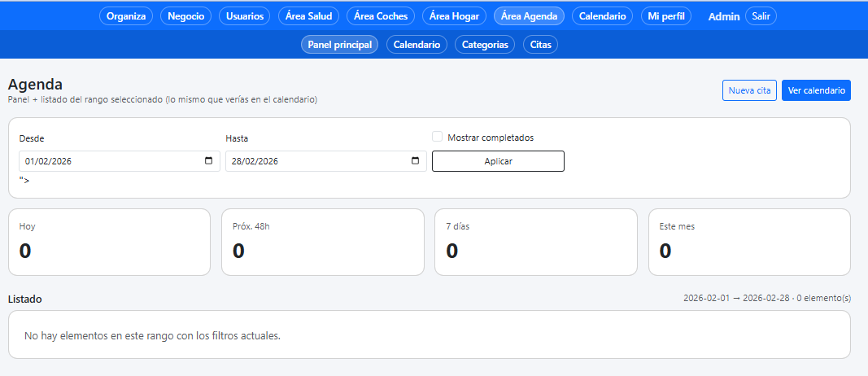The image size is (868, 376).
Task: Open the Desde date picker calendar icon
Action: 208,161
